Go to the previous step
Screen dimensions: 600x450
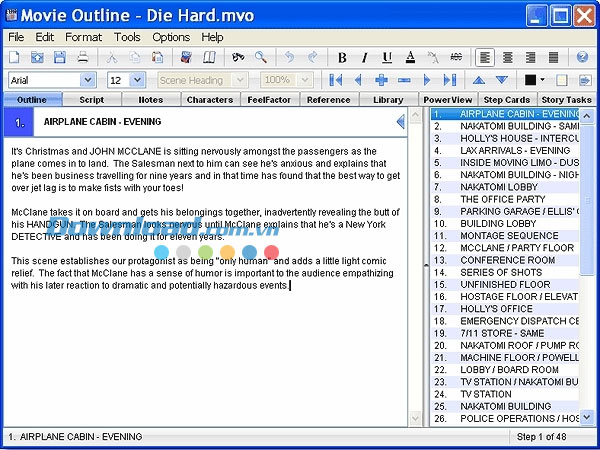[358, 80]
